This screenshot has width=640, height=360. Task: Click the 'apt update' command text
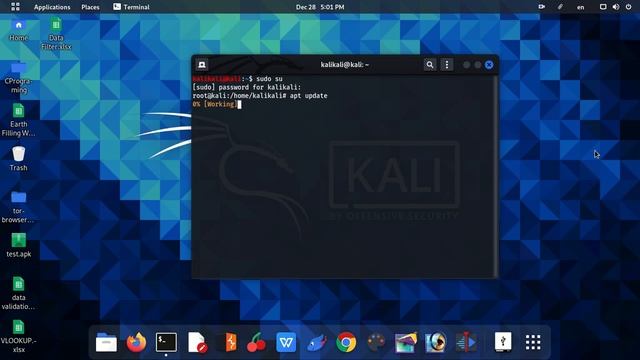[309, 96]
